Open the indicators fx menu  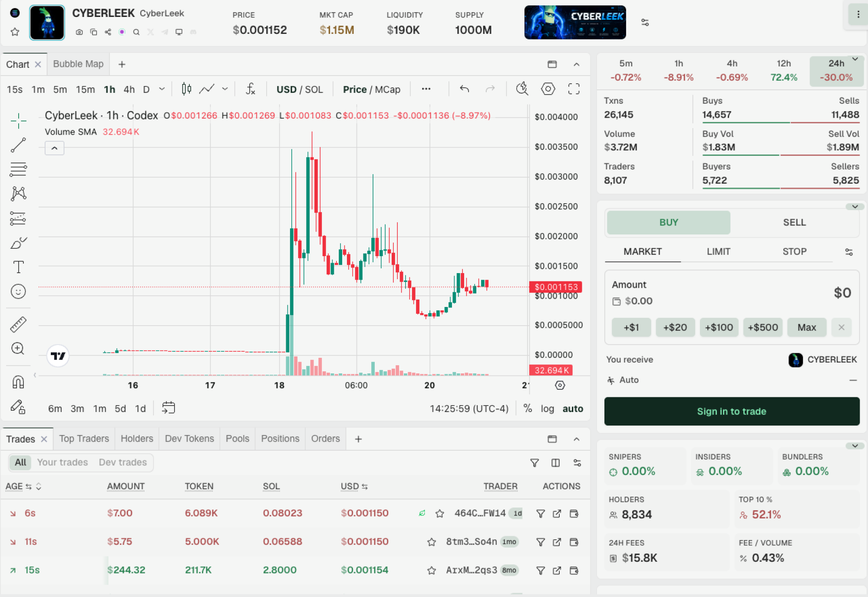[251, 89]
